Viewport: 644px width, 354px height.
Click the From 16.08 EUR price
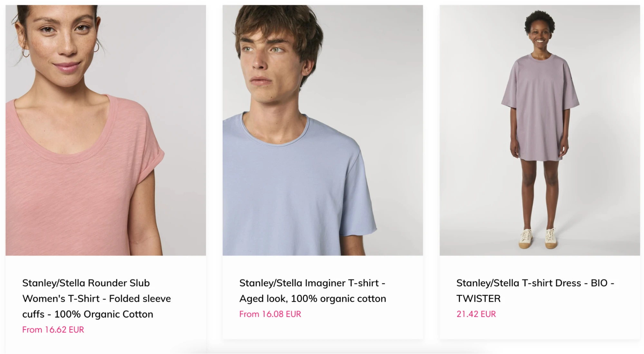point(270,314)
